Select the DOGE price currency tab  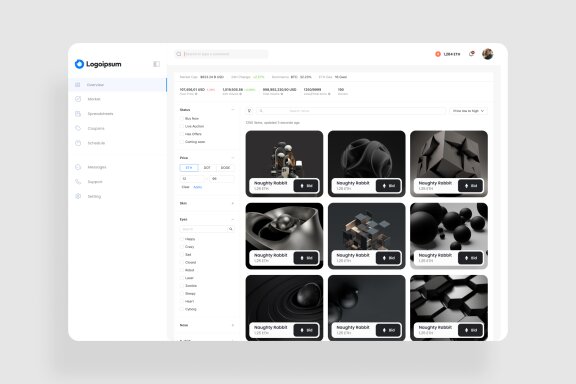(225, 168)
